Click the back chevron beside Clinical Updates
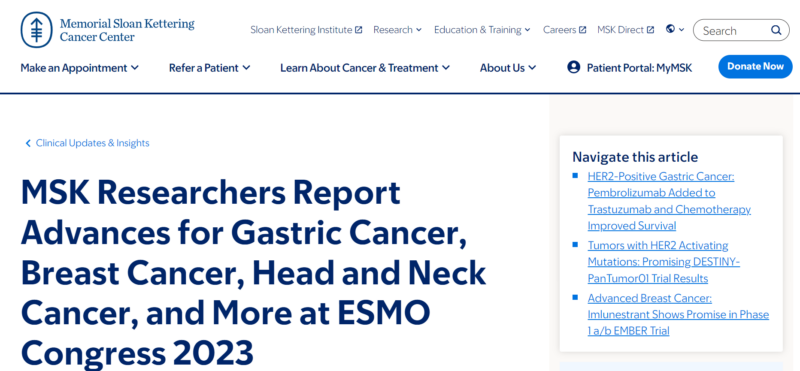The image size is (800, 371). [28, 143]
